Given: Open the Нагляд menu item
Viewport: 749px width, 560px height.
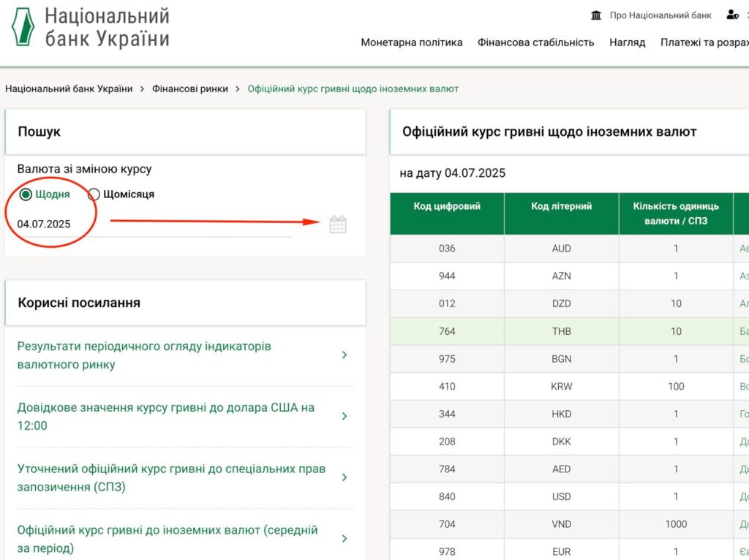Looking at the screenshot, I should 627,42.
